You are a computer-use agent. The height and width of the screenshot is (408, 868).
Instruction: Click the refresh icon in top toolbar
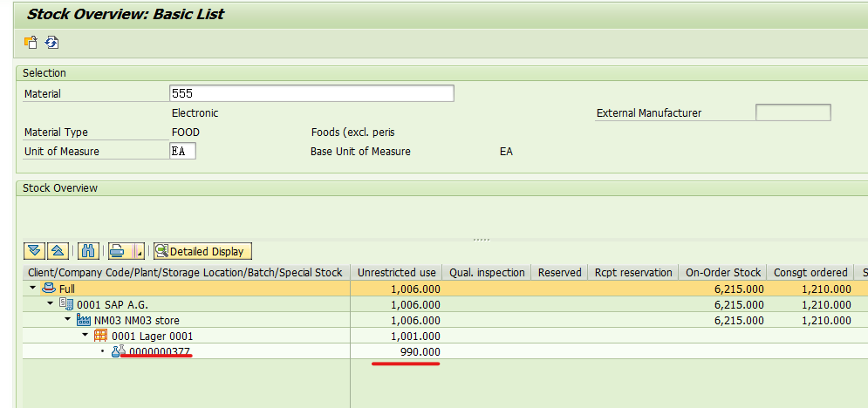pyautogui.click(x=52, y=43)
